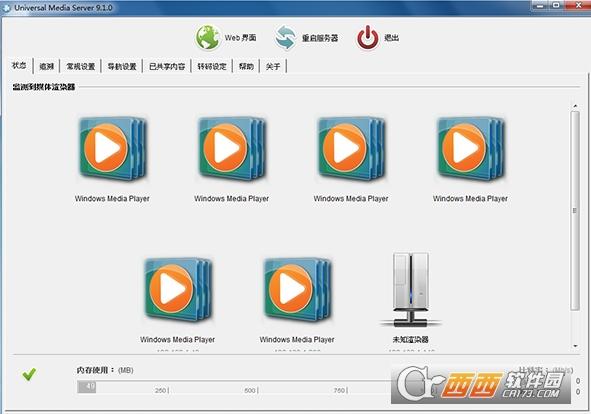Image resolution: width=591 pixels, height=414 pixels.
Task: Open the 导航设置 tab
Action: 122,67
